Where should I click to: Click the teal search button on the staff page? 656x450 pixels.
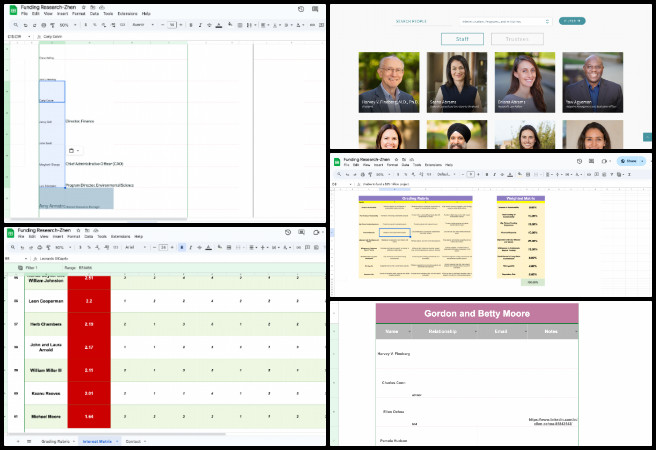pos(572,21)
